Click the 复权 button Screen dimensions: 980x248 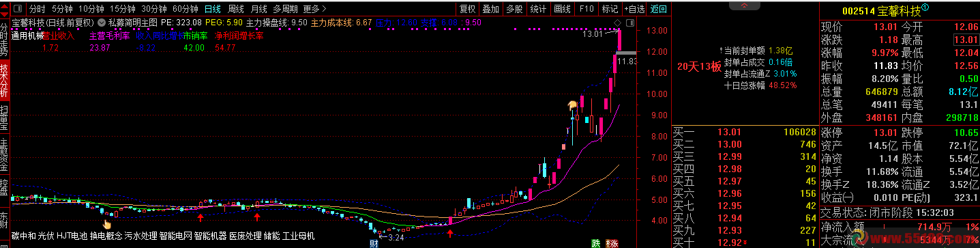(467, 9)
